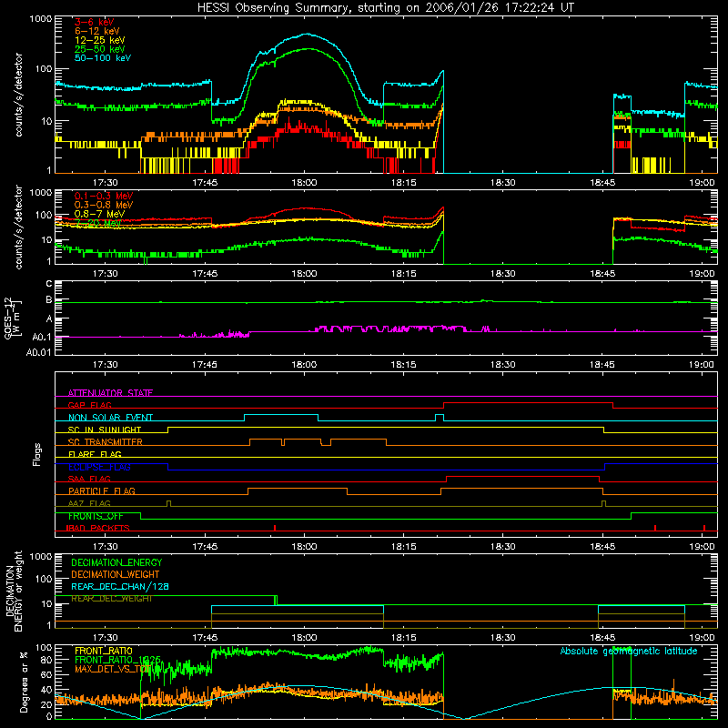Image resolution: width=728 pixels, height=728 pixels.
Task: Click the Absolute geomagnetic latitude label
Action: [x=629, y=651]
